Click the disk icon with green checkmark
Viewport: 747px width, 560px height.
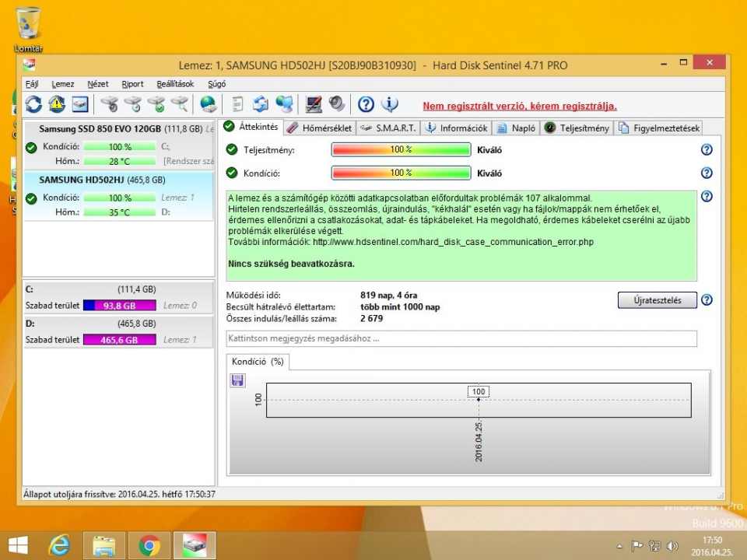[x=156, y=103]
